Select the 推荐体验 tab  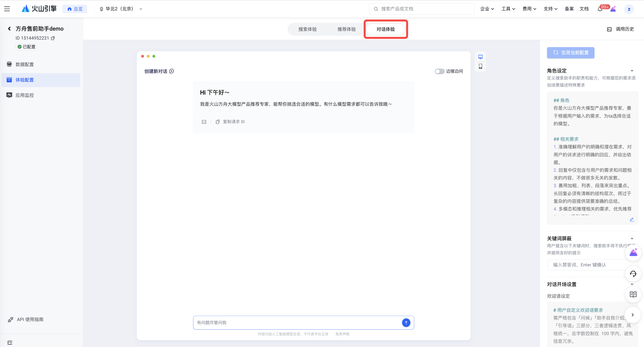pos(346,29)
